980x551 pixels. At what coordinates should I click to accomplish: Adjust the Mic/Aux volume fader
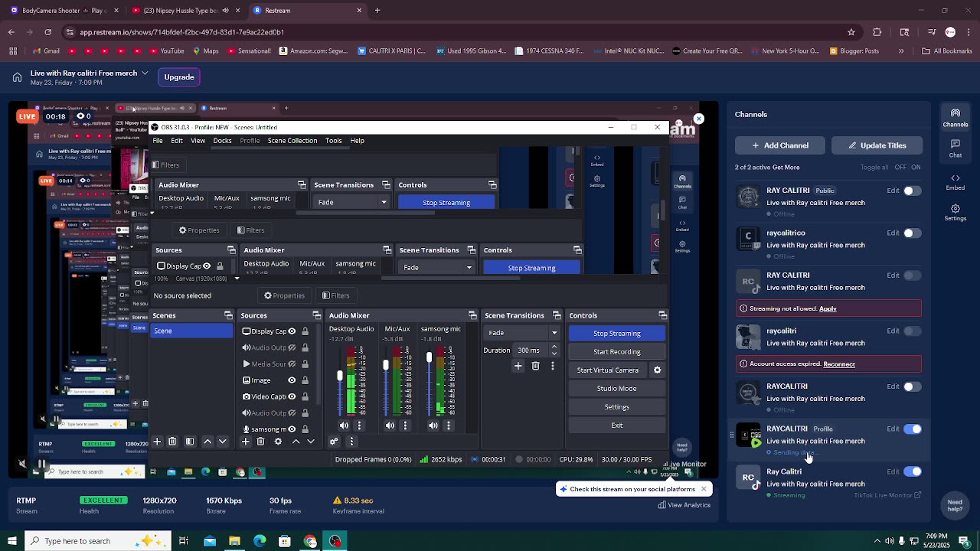(386, 366)
